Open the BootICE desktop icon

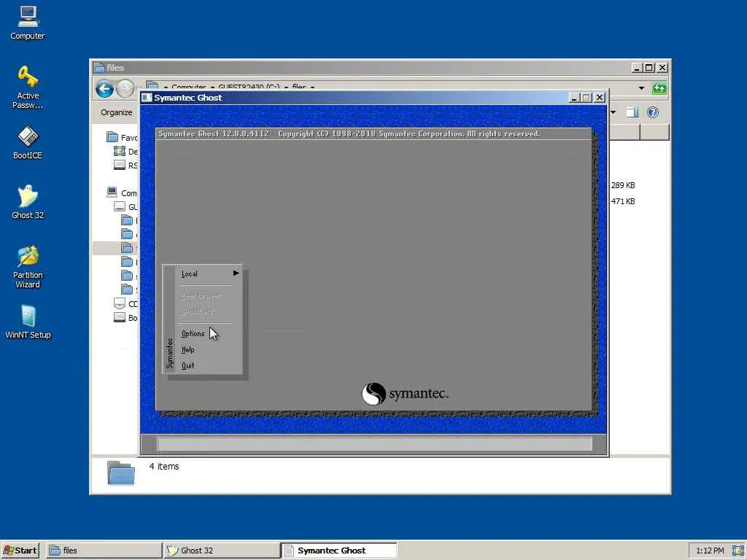(x=28, y=142)
